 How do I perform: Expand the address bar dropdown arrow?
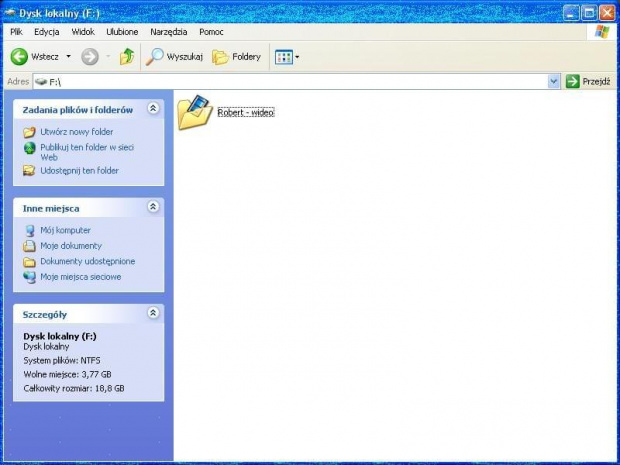(x=554, y=81)
